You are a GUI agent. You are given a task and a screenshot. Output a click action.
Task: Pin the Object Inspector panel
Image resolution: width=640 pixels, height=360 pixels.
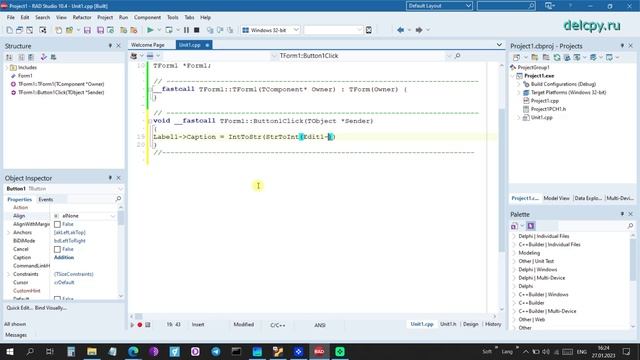[x=110, y=178]
